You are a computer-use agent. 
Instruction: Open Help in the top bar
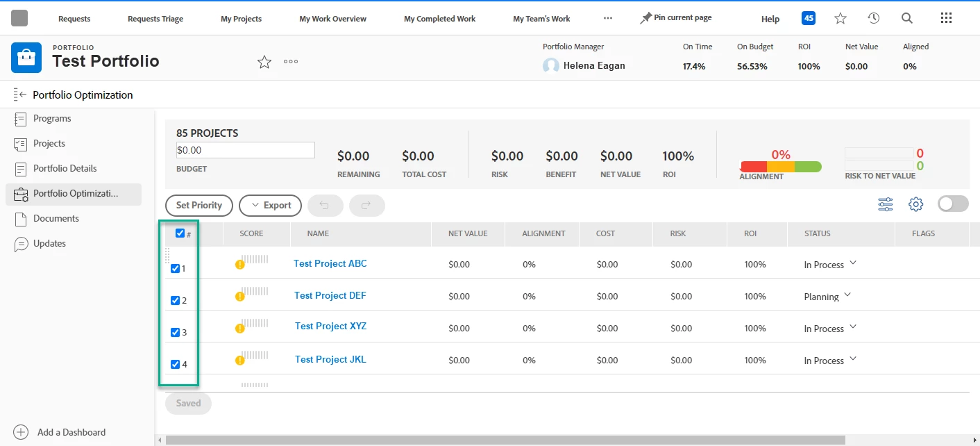pos(770,19)
